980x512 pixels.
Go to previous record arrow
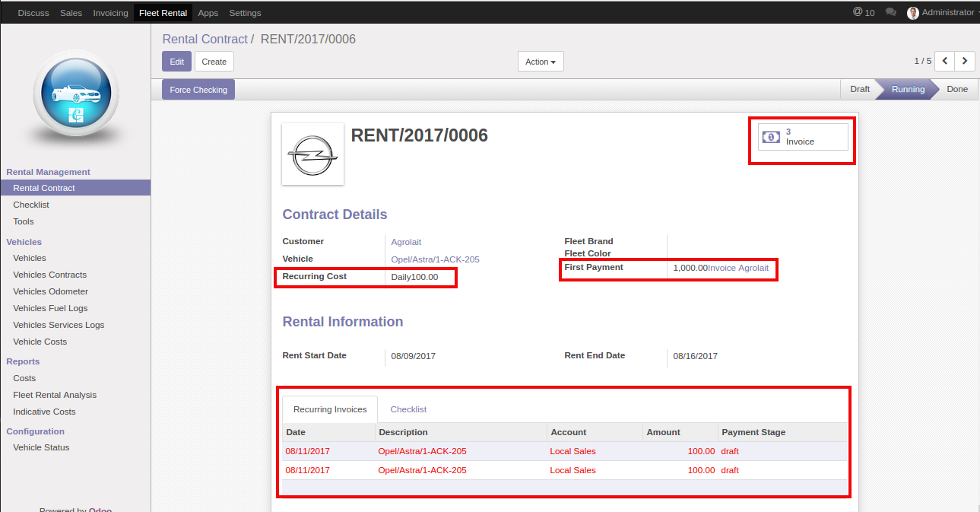tap(945, 61)
